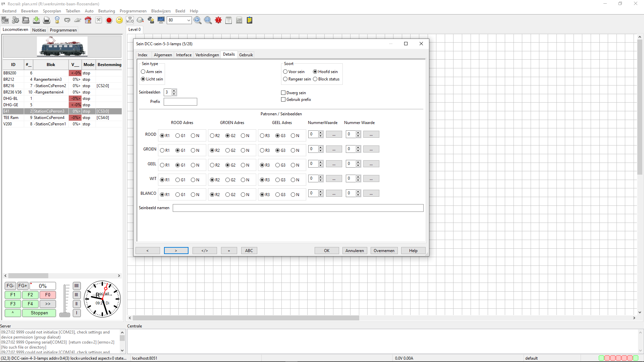
Task: Click the light bulb power icon
Action: click(x=57, y=20)
